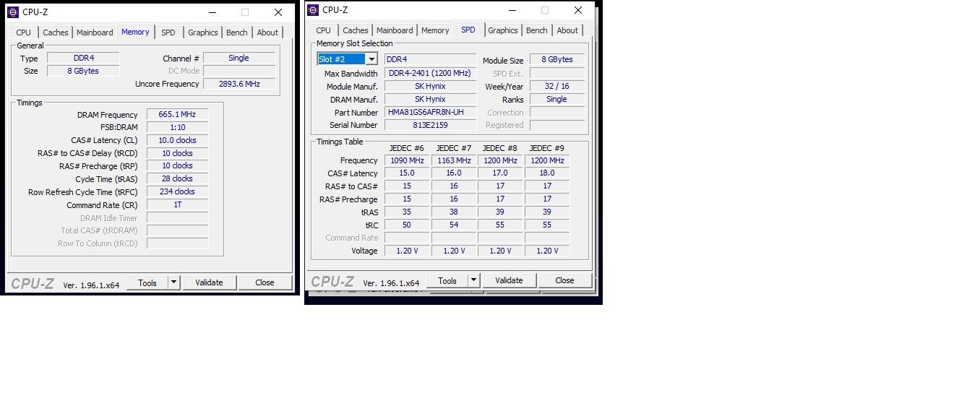Click CPU-Z app icon in left window title bar
Image resolution: width=980 pixels, height=406 pixels.
(13, 12)
